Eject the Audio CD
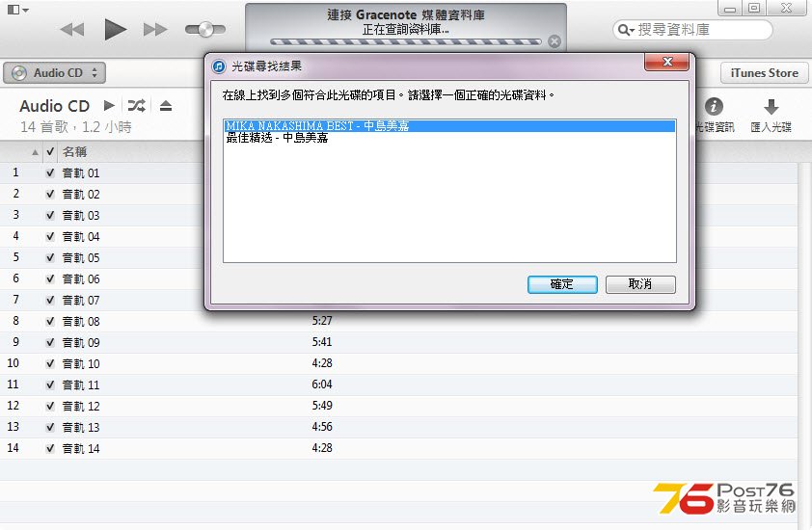Image resolution: width=812 pixels, height=530 pixels. point(166,106)
